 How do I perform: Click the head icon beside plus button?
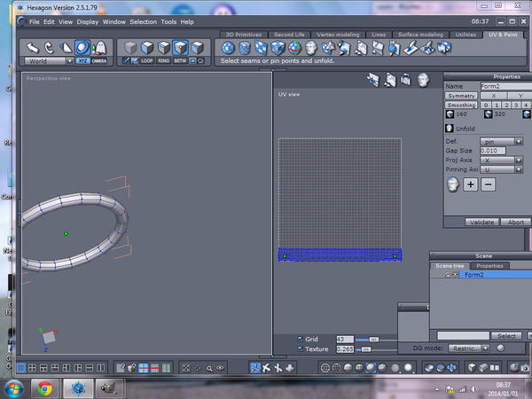pos(453,184)
